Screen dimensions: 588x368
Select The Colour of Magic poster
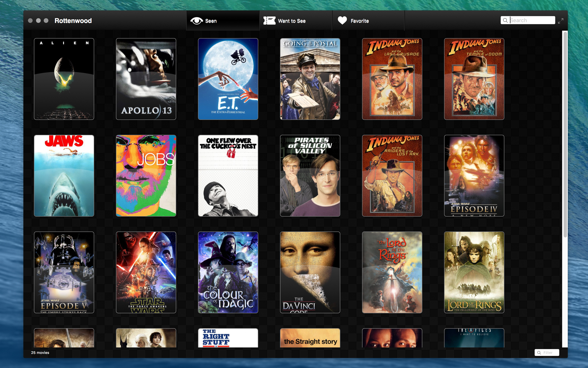[x=228, y=272]
